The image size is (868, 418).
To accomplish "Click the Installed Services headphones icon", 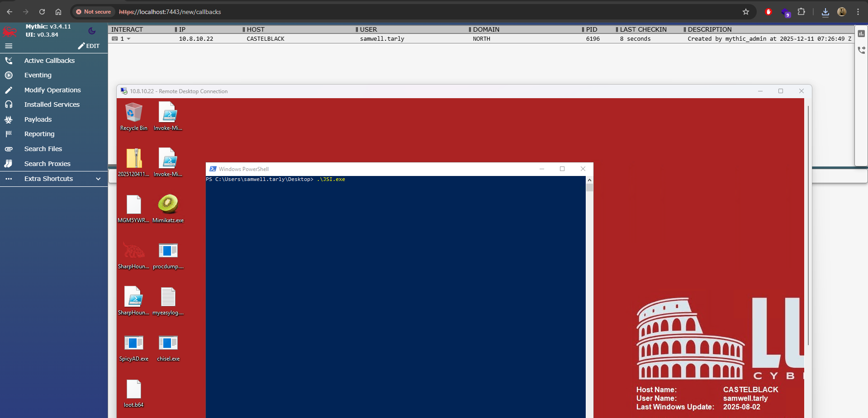I will tap(9, 104).
